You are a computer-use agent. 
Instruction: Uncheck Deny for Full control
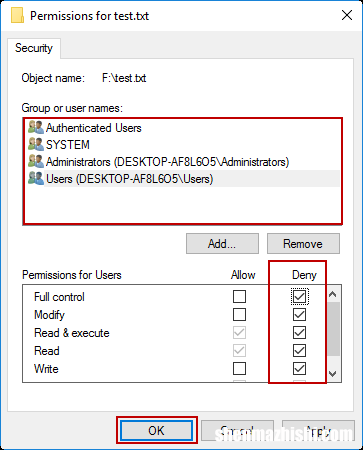click(299, 296)
